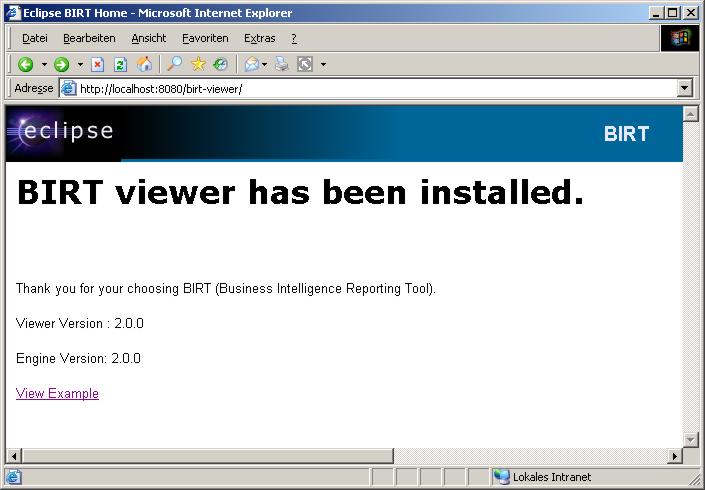Click the 'Adresse' label
The height and width of the screenshot is (490, 705).
(34, 88)
